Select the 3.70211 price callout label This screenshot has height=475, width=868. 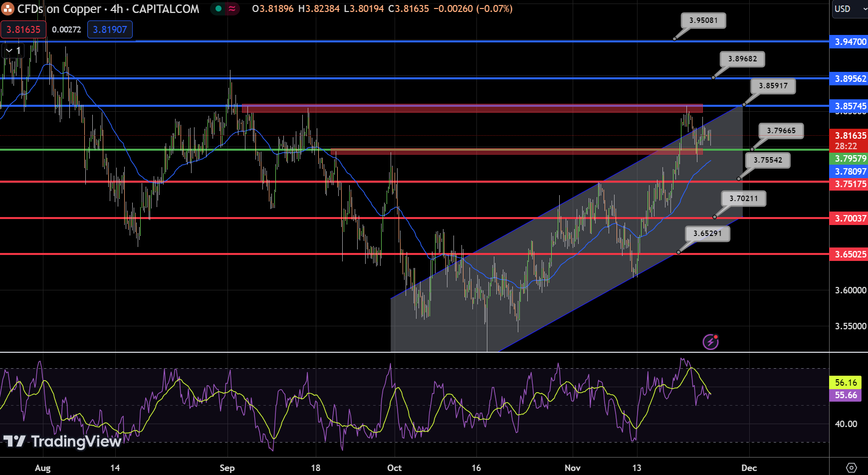743,199
